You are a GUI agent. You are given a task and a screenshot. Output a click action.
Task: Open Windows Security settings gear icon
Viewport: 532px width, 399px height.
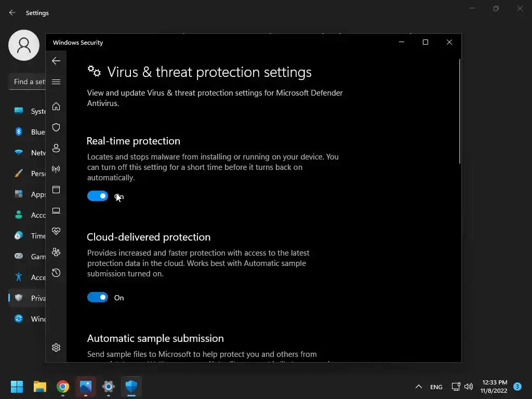tap(56, 348)
